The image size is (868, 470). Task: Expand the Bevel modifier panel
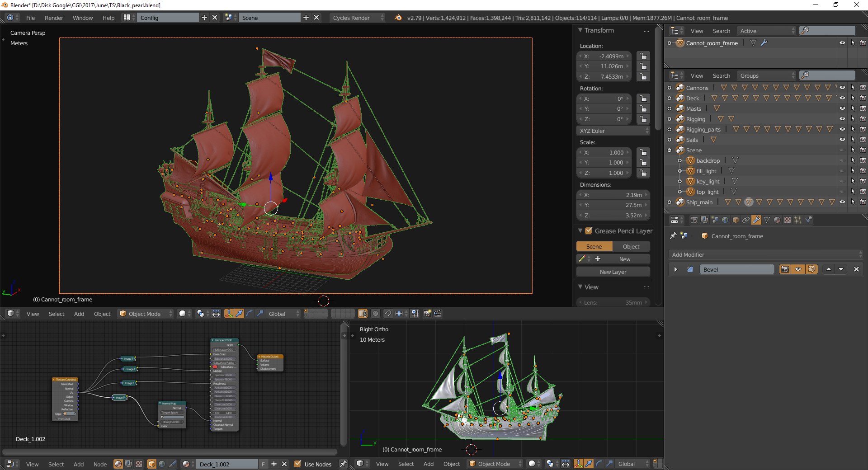tap(676, 269)
